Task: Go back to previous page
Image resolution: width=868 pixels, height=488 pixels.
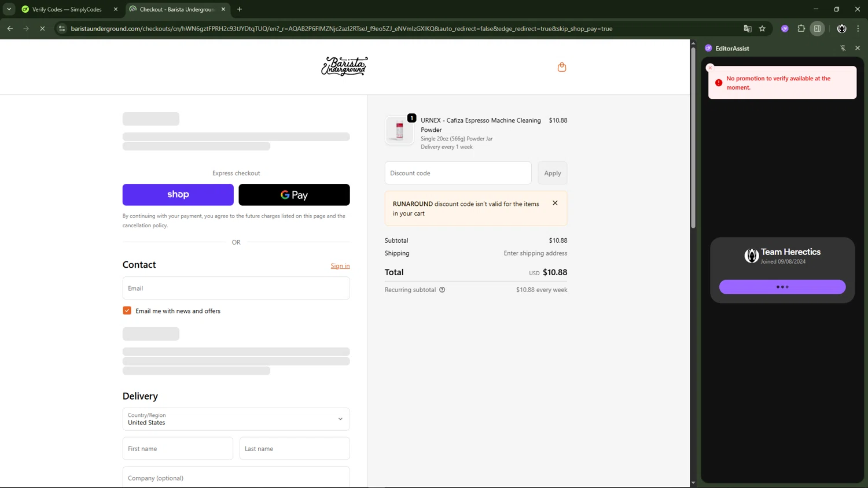Action: [10, 28]
